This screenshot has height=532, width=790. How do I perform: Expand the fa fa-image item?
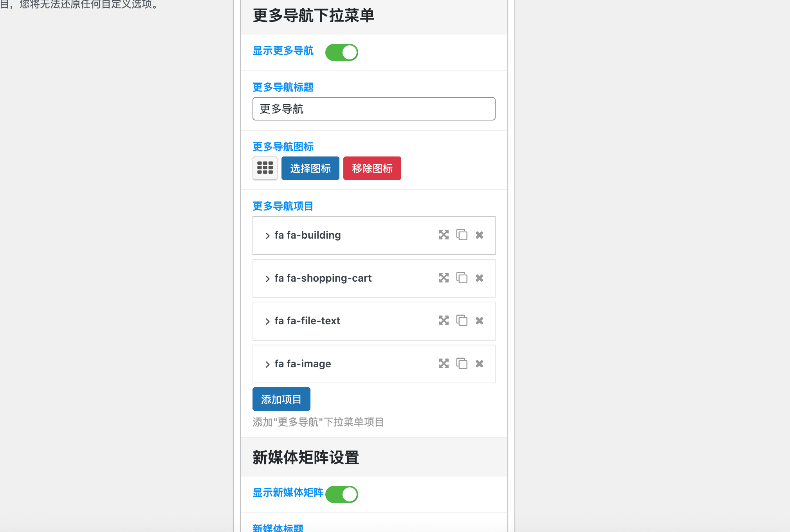pyautogui.click(x=268, y=364)
